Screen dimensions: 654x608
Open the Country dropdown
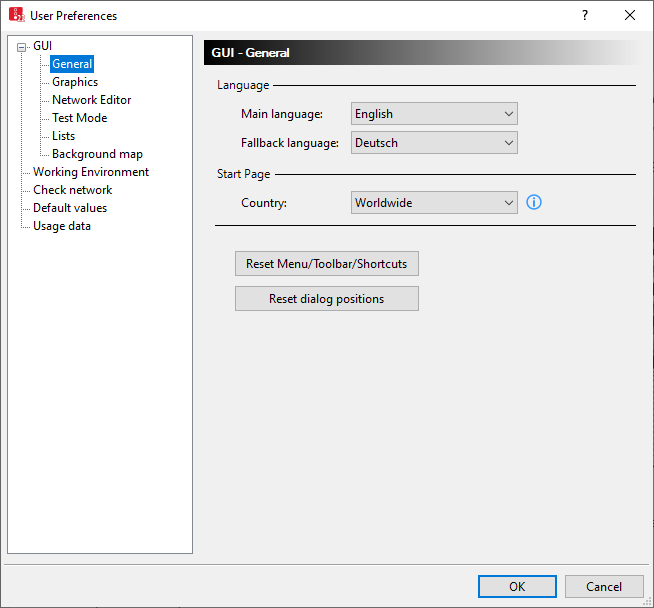[x=434, y=203]
